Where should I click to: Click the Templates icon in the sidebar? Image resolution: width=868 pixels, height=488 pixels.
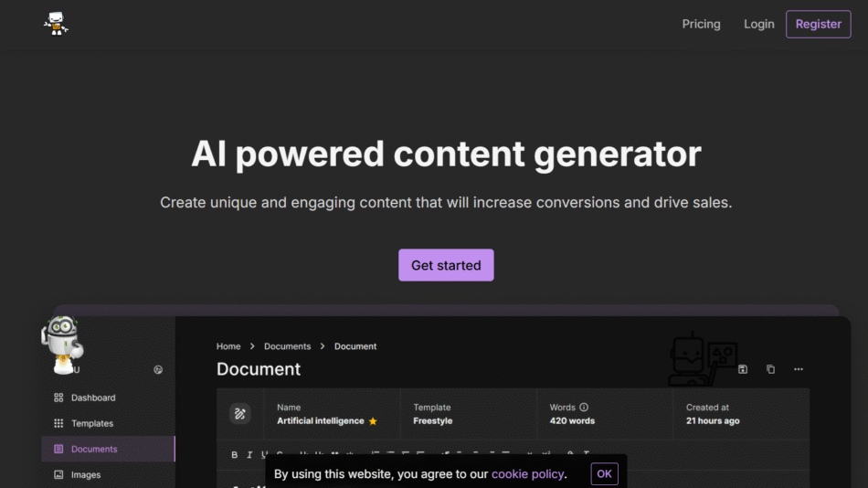pos(58,423)
